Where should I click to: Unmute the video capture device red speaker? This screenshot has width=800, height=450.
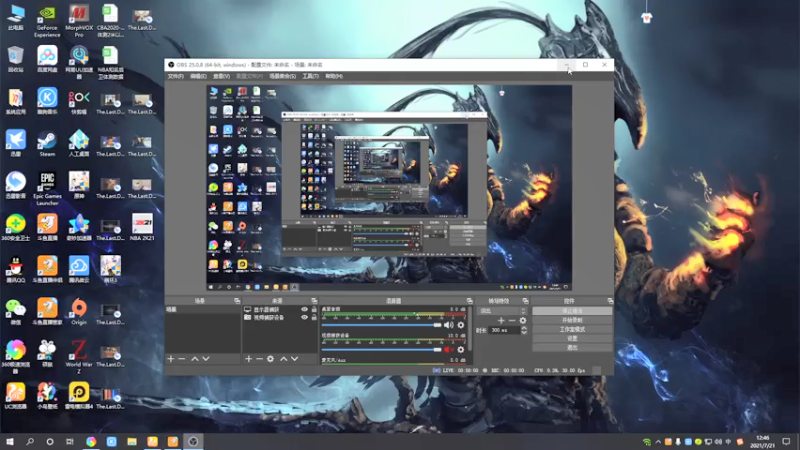(x=448, y=349)
